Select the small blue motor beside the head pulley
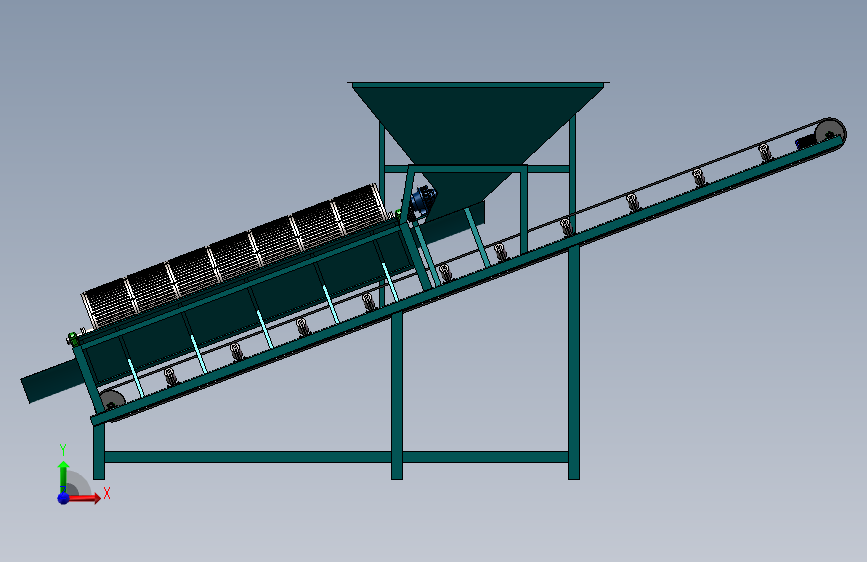The height and width of the screenshot is (562, 867). tap(805, 142)
